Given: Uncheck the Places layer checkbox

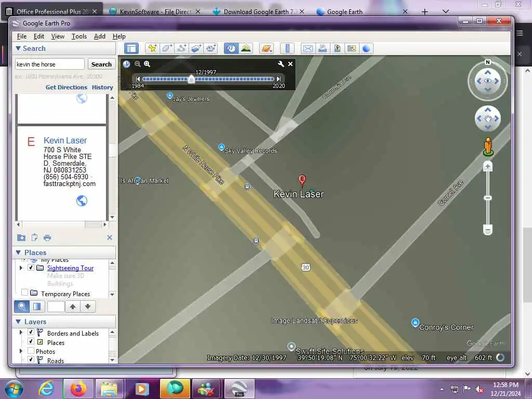Looking at the screenshot, I should [x=31, y=341].
